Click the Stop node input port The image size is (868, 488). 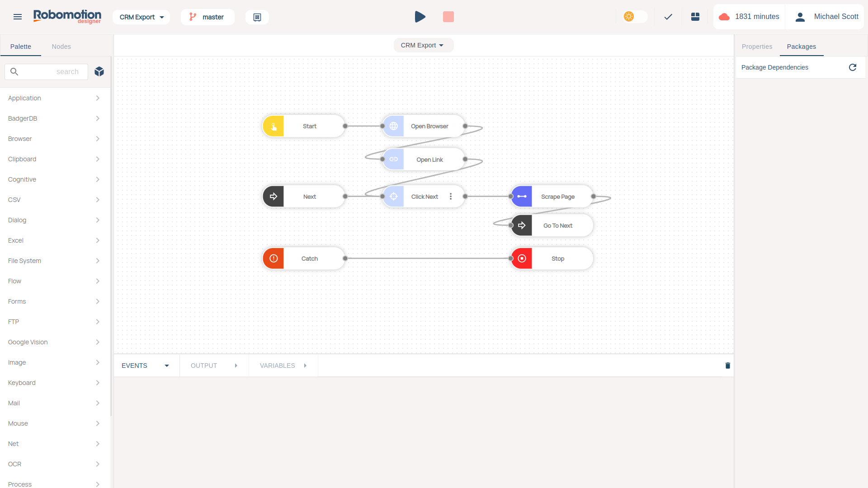(x=511, y=258)
